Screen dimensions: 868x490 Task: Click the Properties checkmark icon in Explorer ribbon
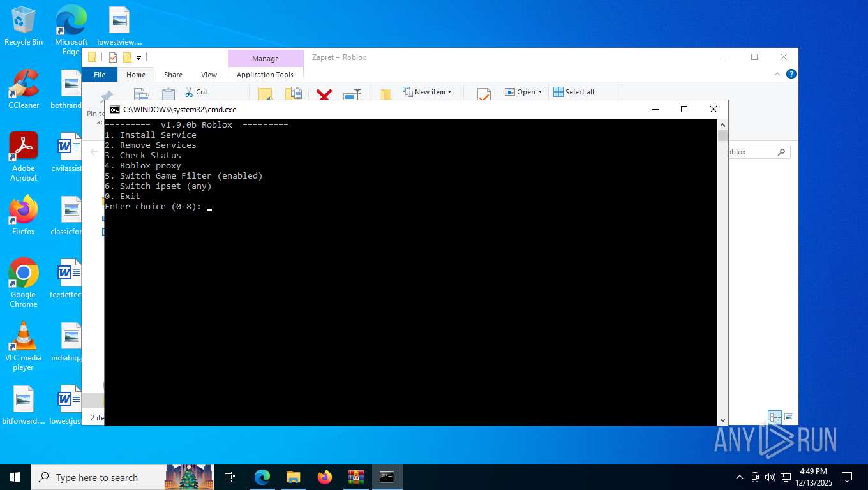point(484,95)
